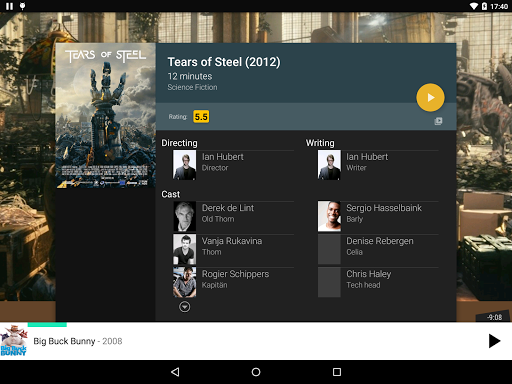Open Denise Rebergen cast entry
The image size is (512, 384).
(x=378, y=249)
